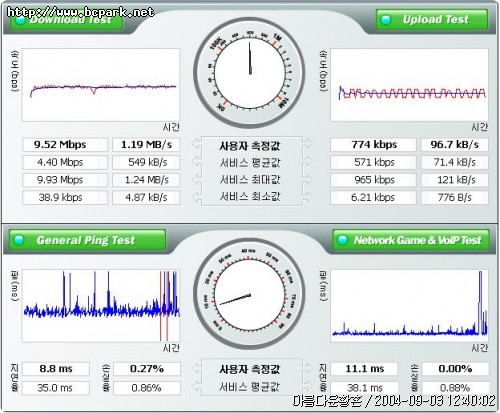Select the 0.88% VoIP average loss

pos(455,388)
